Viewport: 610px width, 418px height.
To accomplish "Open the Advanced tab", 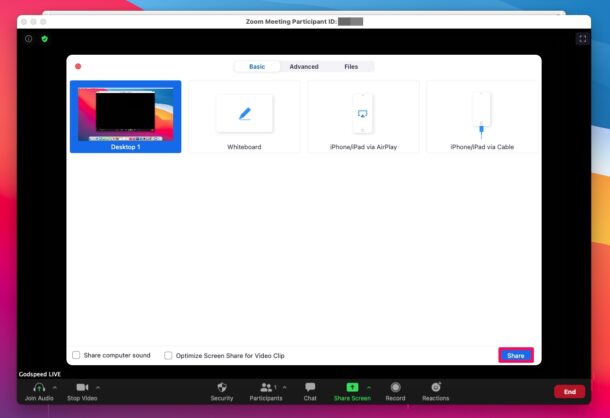I will click(x=304, y=67).
